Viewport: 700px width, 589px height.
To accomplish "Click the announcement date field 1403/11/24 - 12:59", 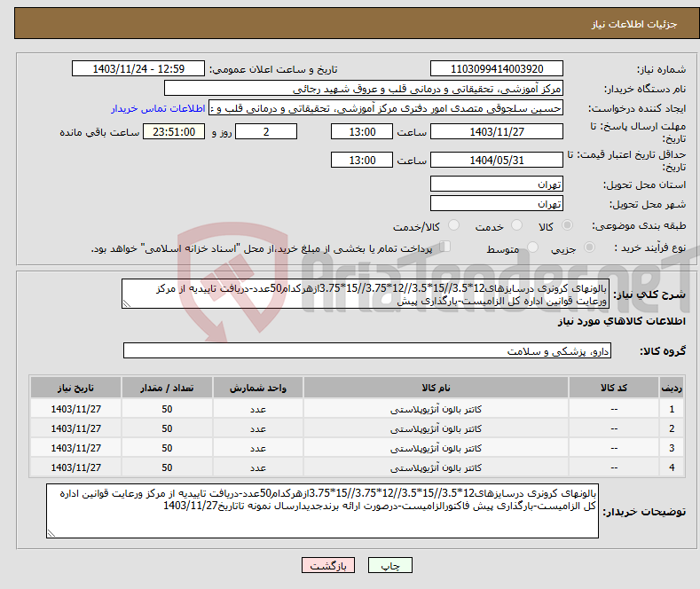I will [x=138, y=68].
